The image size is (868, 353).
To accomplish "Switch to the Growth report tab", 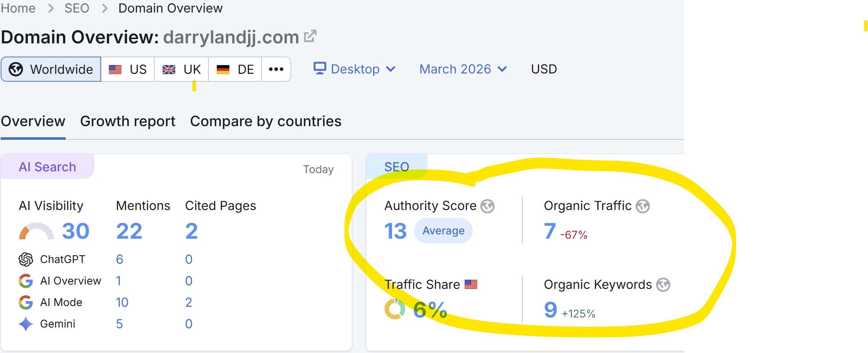I will pyautogui.click(x=128, y=121).
